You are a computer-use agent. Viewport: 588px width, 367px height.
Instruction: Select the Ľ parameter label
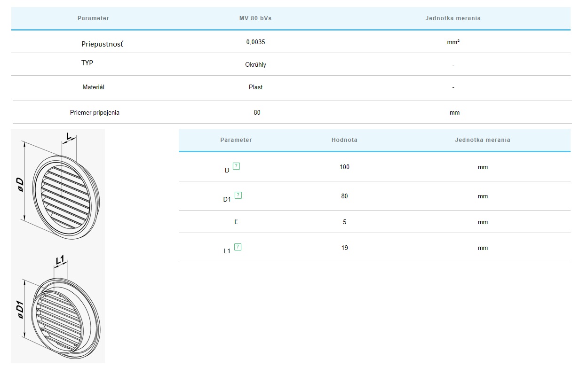(236, 222)
